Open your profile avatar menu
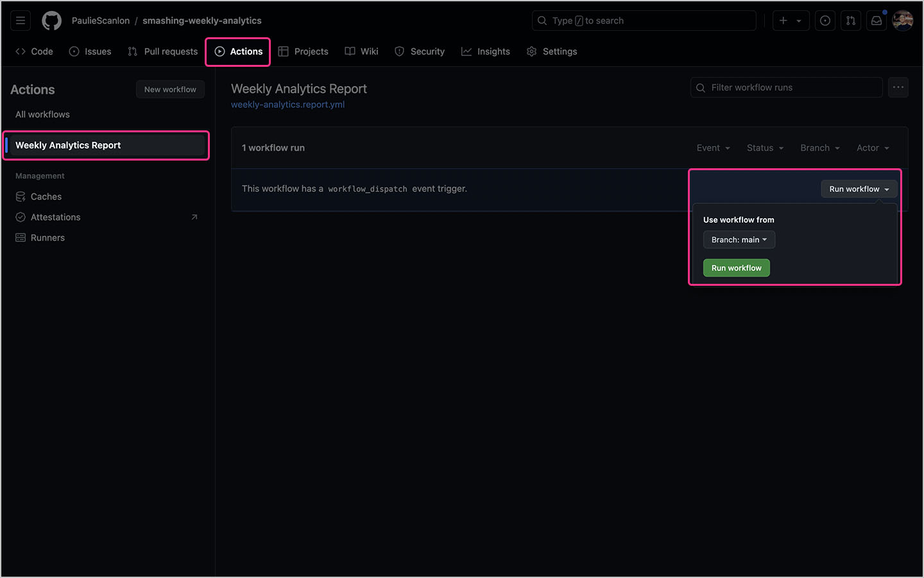Screen dimensions: 924x578 click(903, 20)
